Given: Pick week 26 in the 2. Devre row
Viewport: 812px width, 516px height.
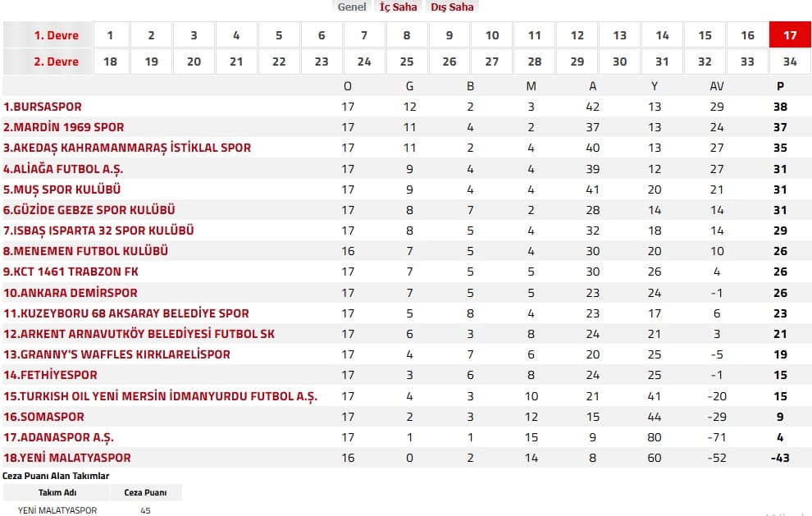Looking at the screenshot, I should [x=449, y=62].
